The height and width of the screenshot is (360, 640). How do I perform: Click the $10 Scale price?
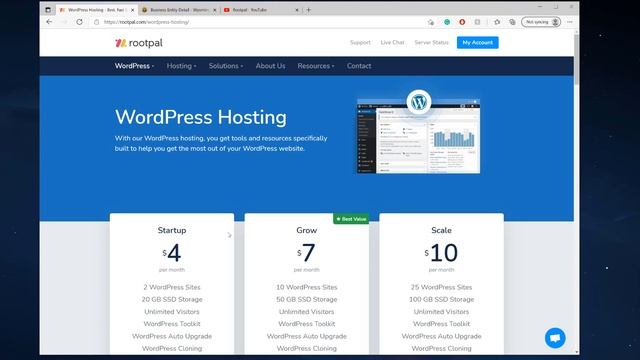tap(441, 253)
